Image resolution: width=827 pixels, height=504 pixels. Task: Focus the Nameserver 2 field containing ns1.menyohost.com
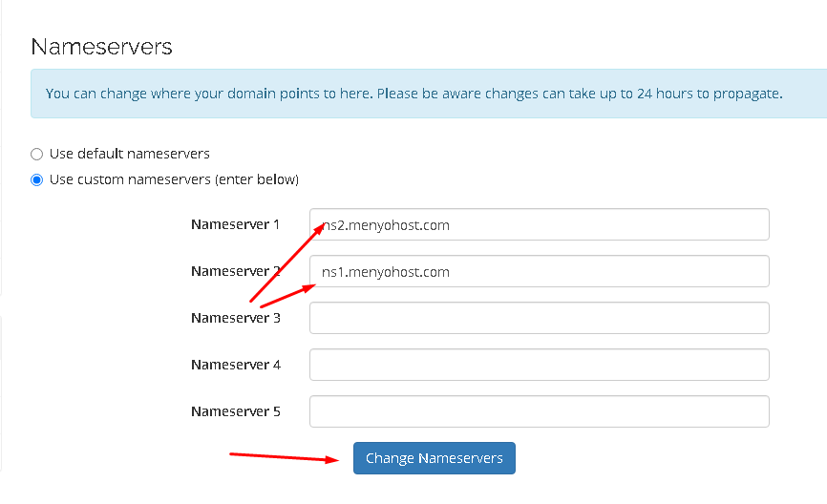click(x=539, y=271)
